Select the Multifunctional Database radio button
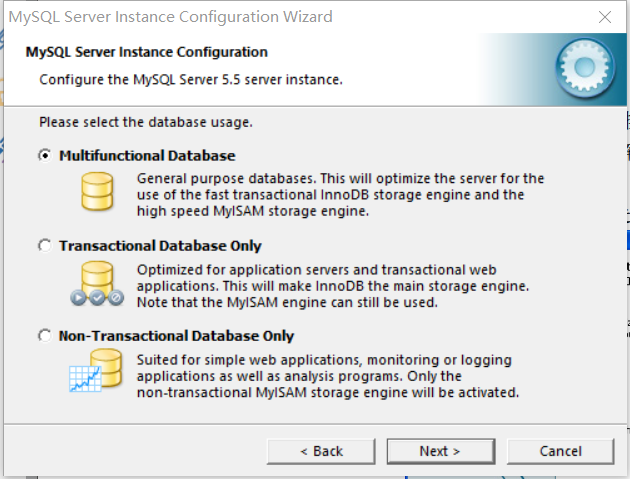Image resolution: width=630 pixels, height=479 pixels. (x=44, y=156)
